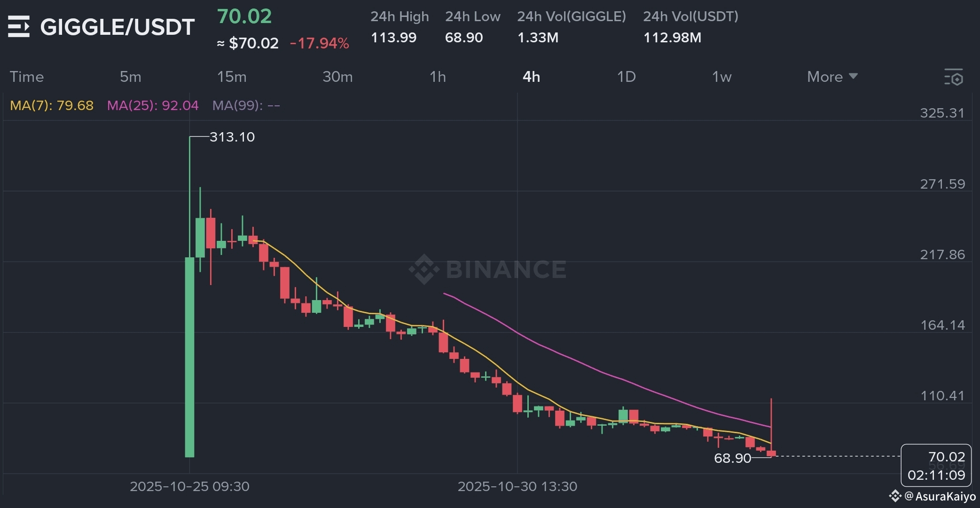Select the 1h interval tab
The width and height of the screenshot is (980, 508).
[x=438, y=77]
